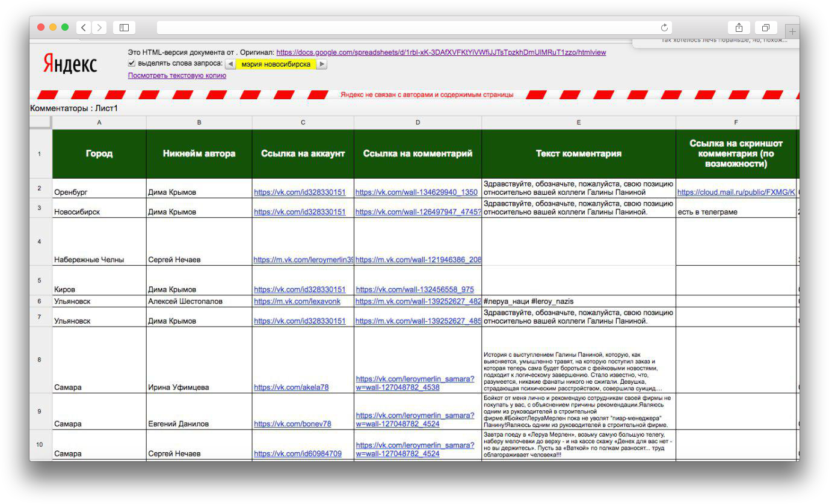Open the Safari share menu

pos(739,28)
